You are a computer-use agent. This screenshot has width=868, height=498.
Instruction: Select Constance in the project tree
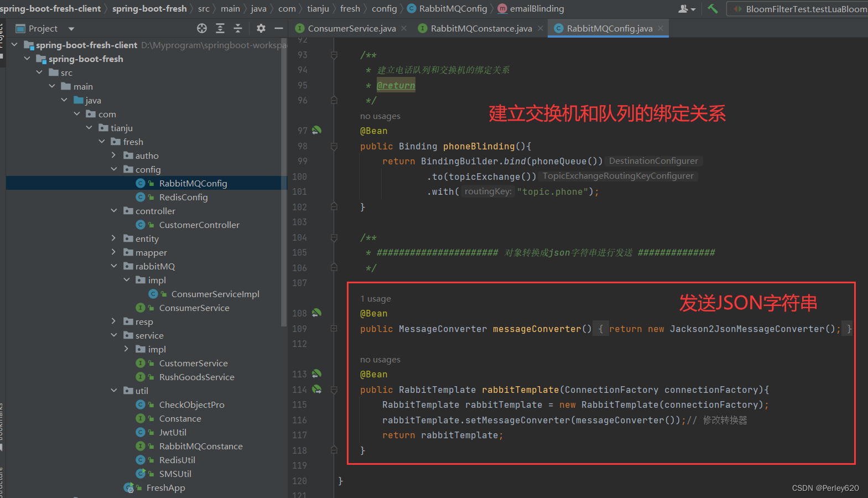180,418
